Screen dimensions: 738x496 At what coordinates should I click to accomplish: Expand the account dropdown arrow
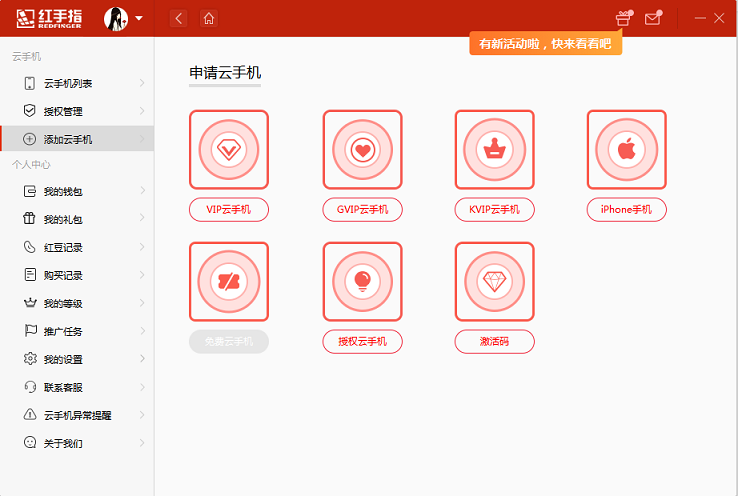pyautogui.click(x=139, y=18)
